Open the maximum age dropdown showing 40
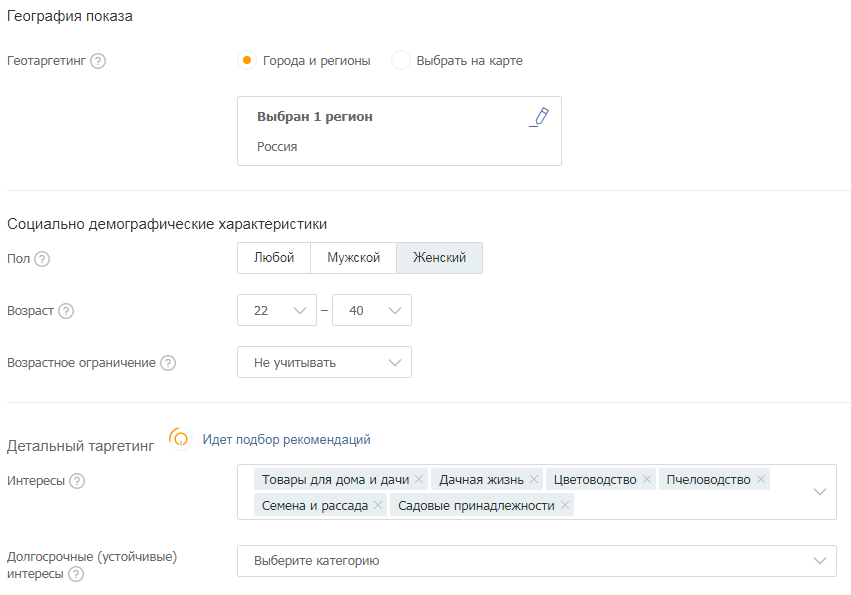851x595 pixels. pyautogui.click(x=372, y=311)
